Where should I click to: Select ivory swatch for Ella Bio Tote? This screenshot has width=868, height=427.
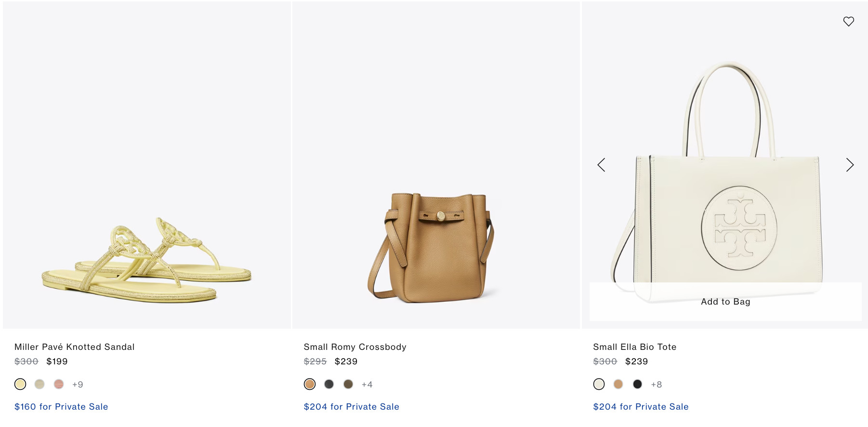point(599,384)
